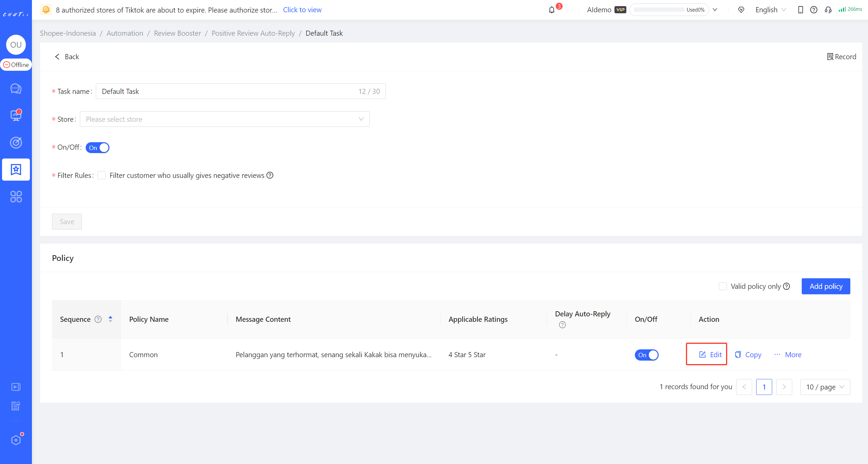Select page 1 in pagination

764,387
